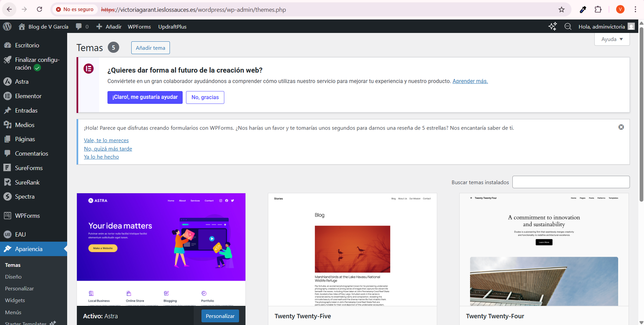This screenshot has width=644, height=325.
Task: Select the Twenty Twenty-Five theme thumbnail
Action: click(x=352, y=249)
